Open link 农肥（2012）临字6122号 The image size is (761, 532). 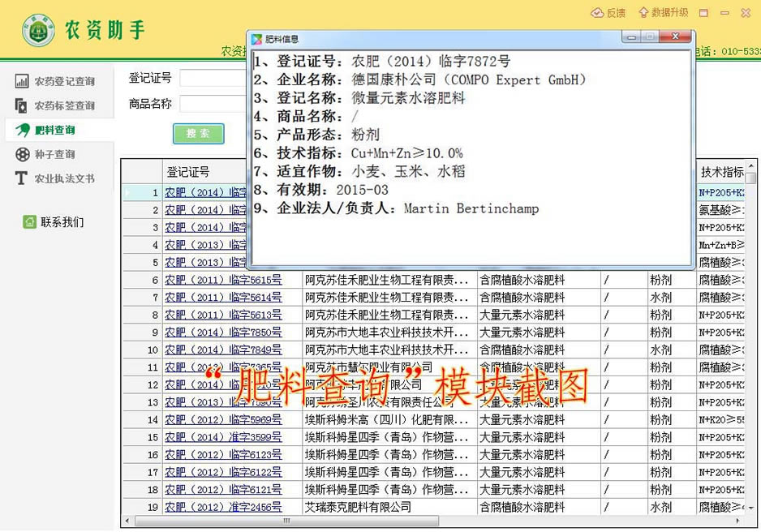point(223,472)
